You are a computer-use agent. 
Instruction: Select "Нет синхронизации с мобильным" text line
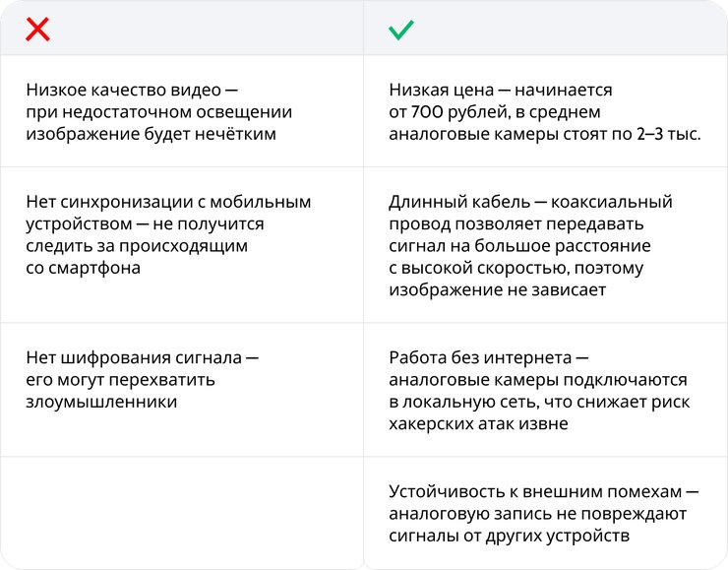coord(168,202)
